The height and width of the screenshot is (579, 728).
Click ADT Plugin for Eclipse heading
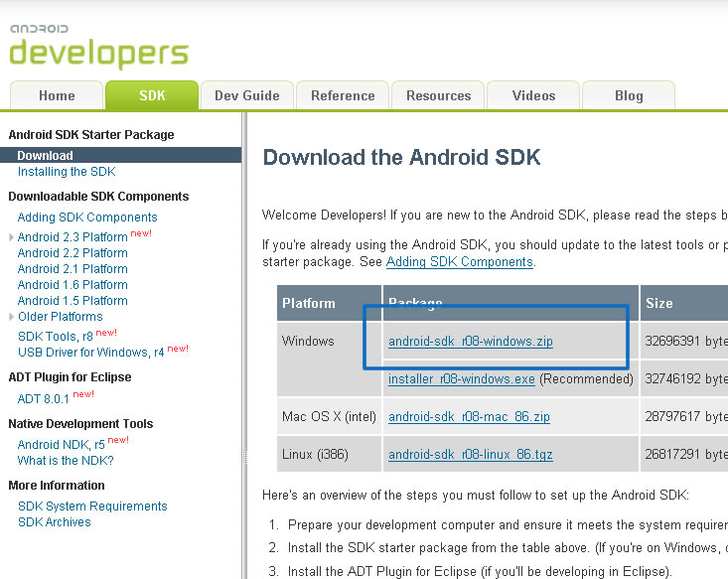[70, 377]
